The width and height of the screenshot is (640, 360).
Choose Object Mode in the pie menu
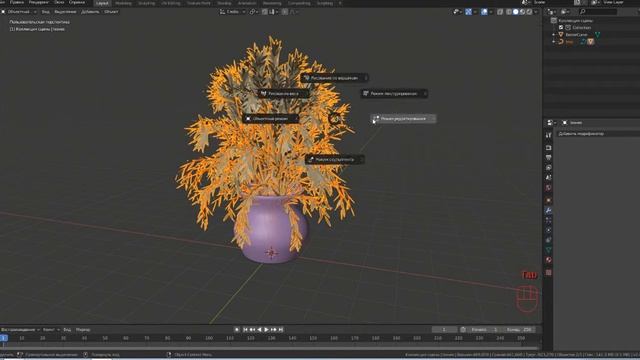[270, 119]
